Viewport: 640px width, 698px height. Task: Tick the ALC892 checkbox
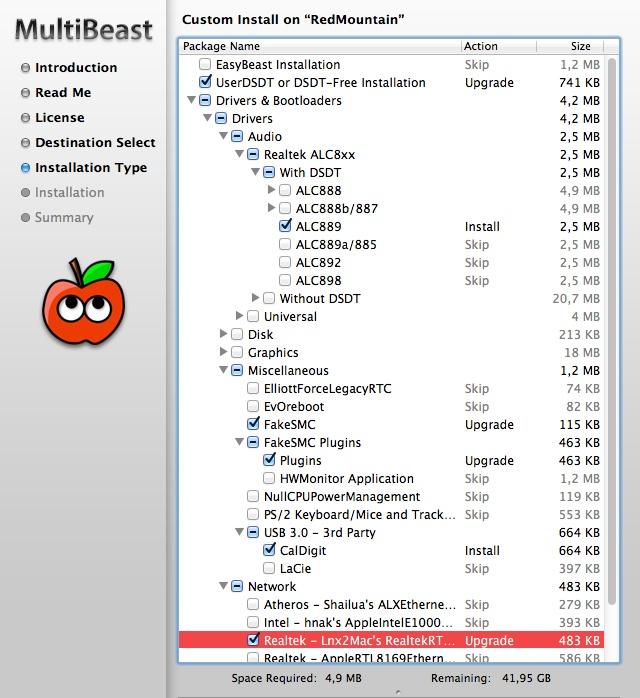coord(285,262)
